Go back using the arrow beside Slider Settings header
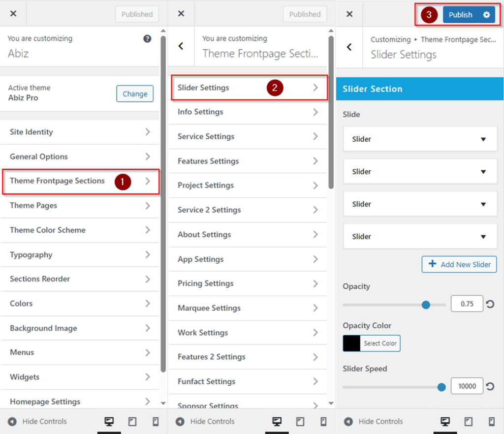This screenshot has height=434, width=504. tap(349, 47)
